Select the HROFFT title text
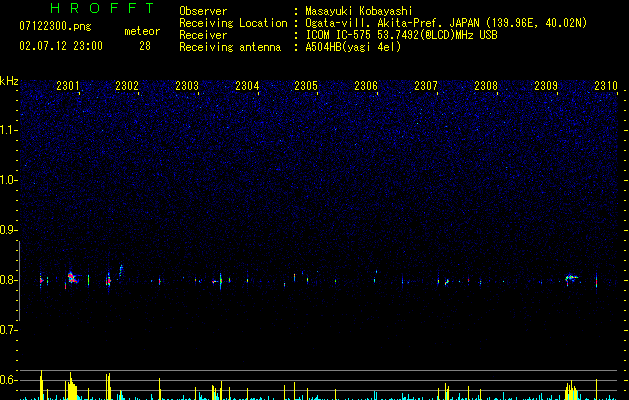This screenshot has height=400, width=629. [x=102, y=8]
